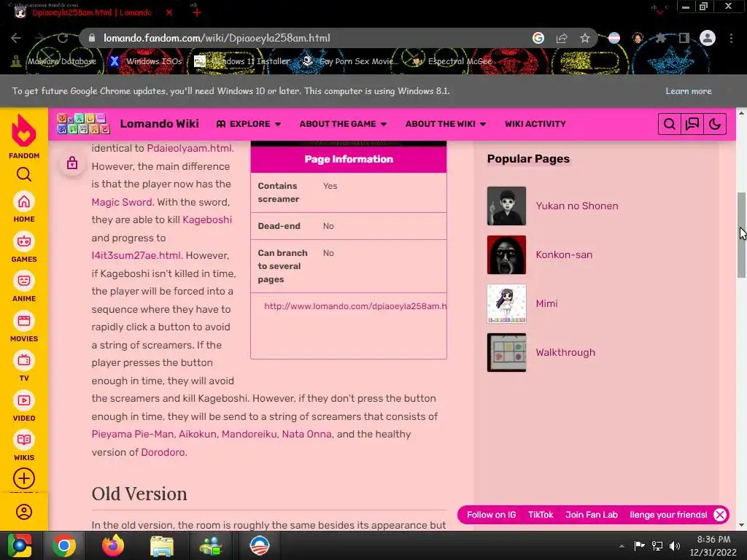The width and height of the screenshot is (747, 560).
Task: Start a wiki with plus icon
Action: (x=24, y=478)
